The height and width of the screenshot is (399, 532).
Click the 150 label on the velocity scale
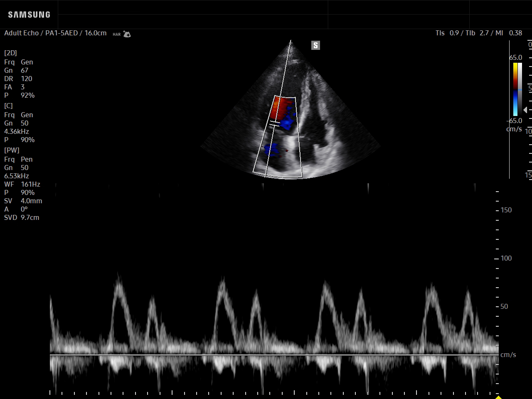pos(506,210)
